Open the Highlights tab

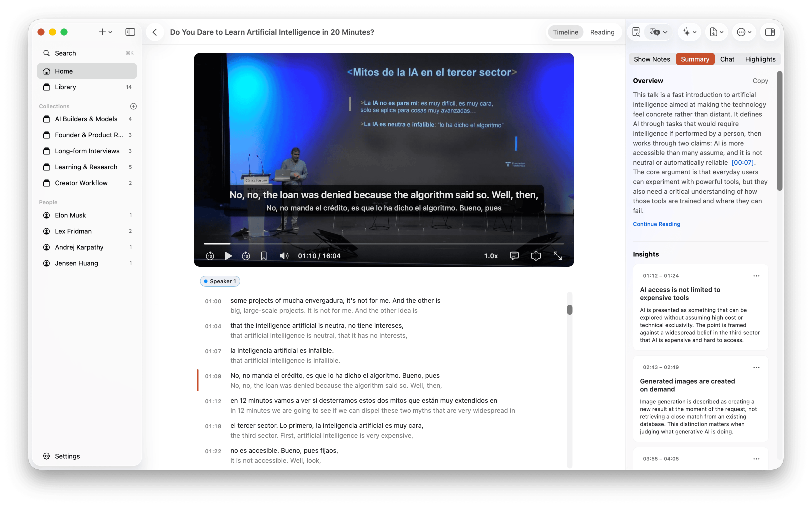[x=760, y=59]
